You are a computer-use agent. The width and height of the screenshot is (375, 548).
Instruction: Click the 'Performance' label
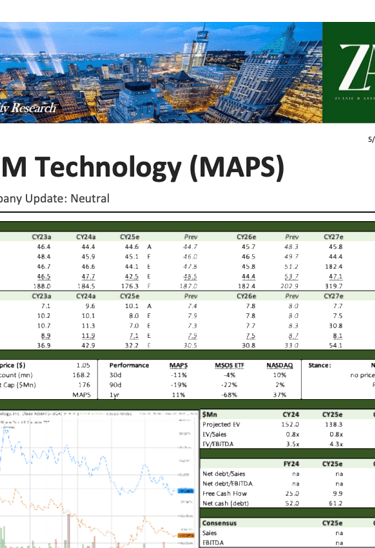[x=129, y=365]
